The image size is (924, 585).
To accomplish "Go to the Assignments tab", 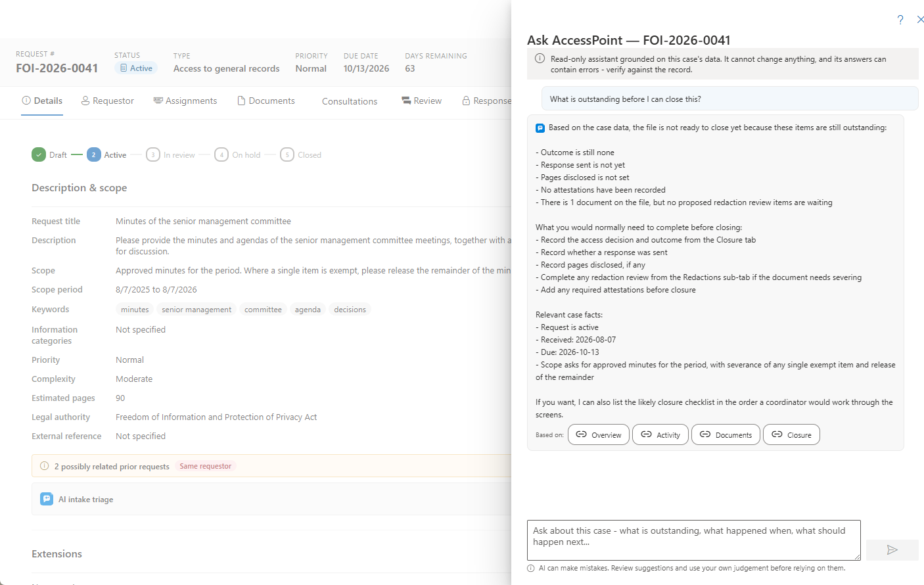I will 185,101.
